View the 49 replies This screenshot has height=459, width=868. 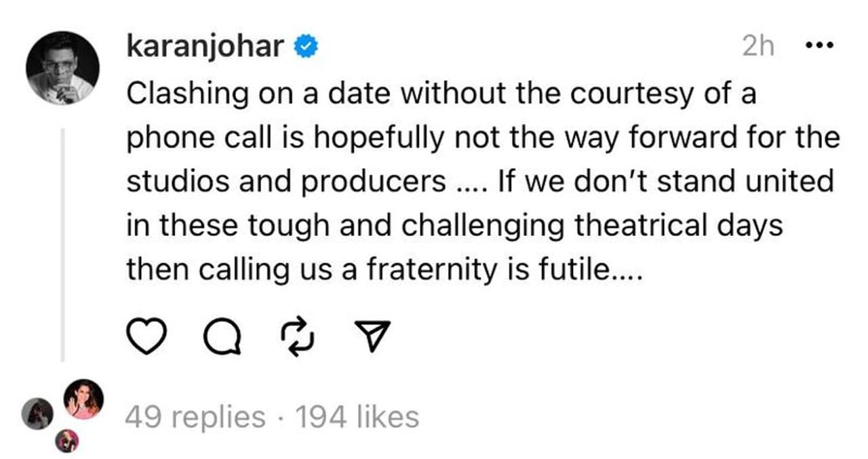[x=195, y=417]
